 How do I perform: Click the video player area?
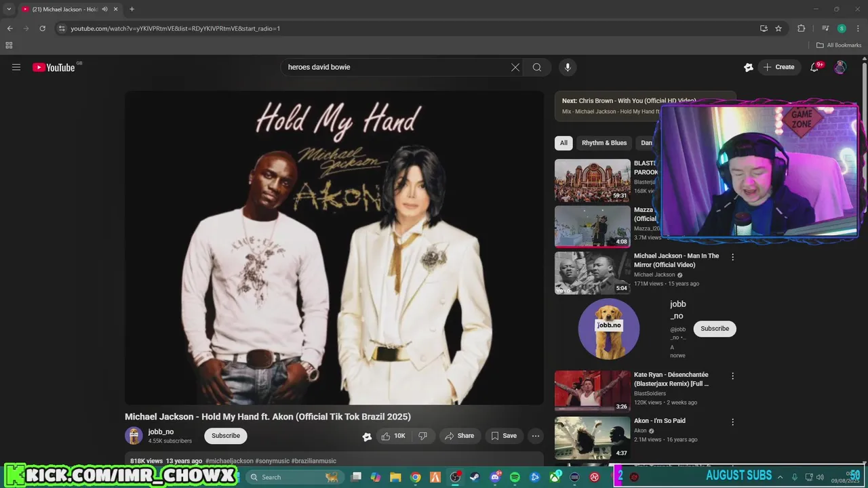[334, 248]
